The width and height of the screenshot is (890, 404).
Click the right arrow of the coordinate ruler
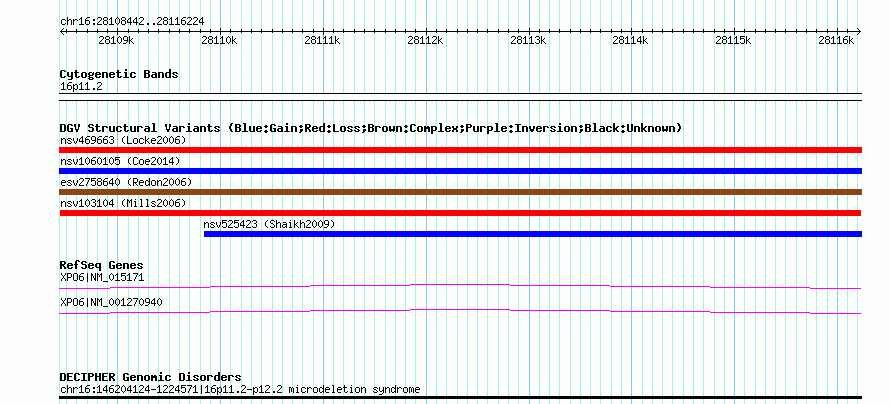(858, 31)
